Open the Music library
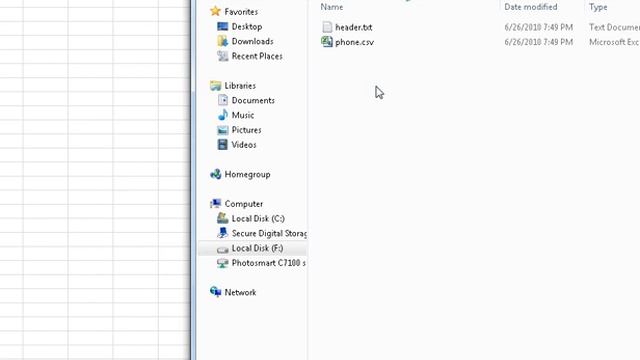640x360 pixels. click(x=243, y=115)
